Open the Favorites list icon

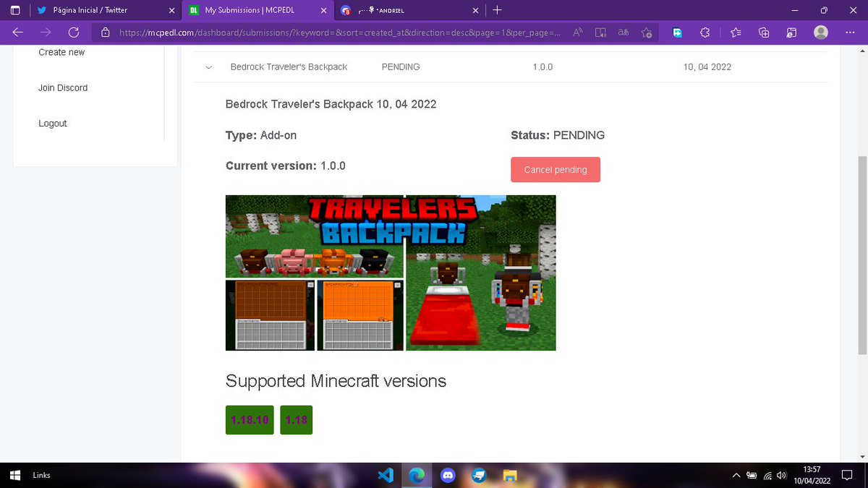(x=736, y=33)
